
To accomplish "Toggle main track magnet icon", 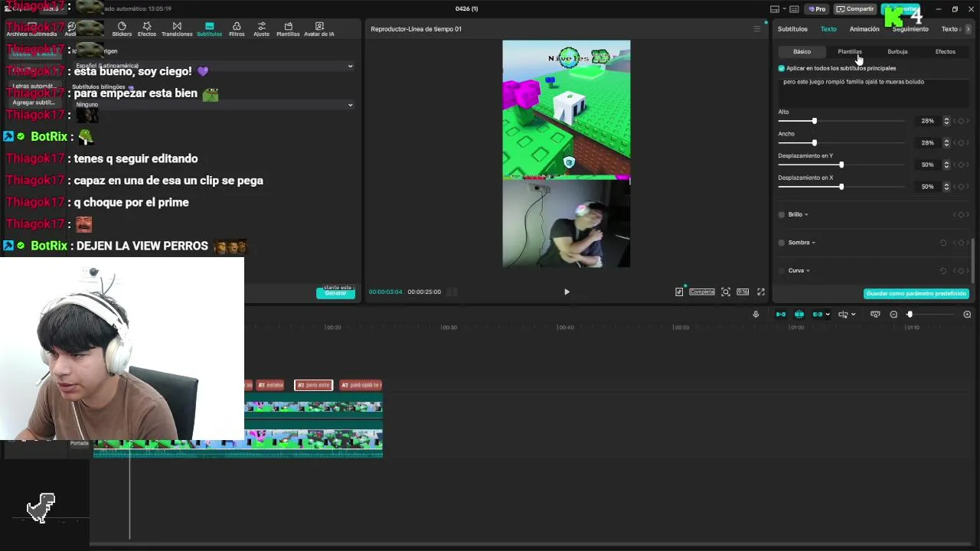I will click(x=781, y=315).
